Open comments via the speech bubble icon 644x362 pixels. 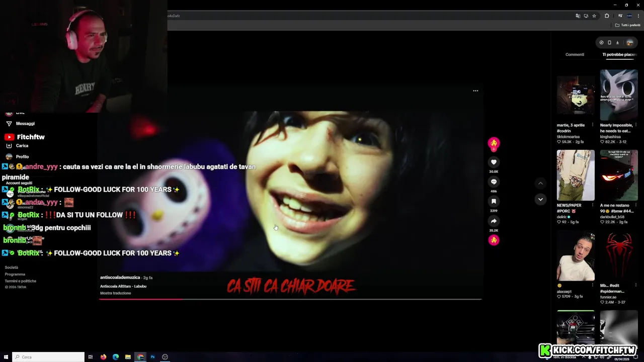click(494, 182)
